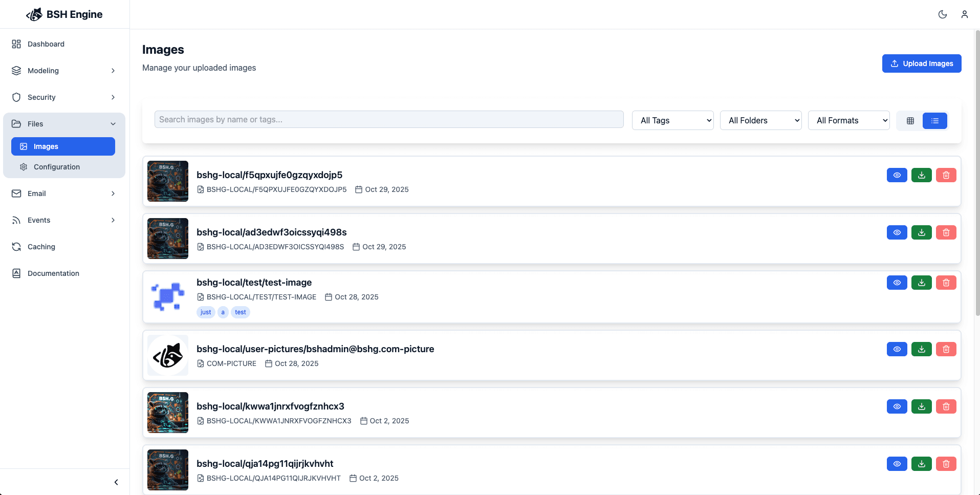The image size is (980, 495).
Task: Click the Images gallery icon in sidebar
Action: click(x=24, y=146)
